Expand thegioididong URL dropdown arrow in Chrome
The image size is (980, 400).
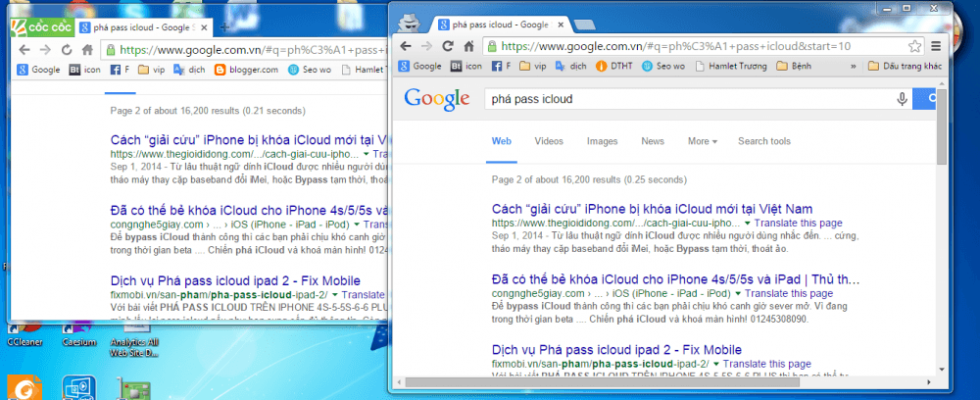[x=748, y=224]
